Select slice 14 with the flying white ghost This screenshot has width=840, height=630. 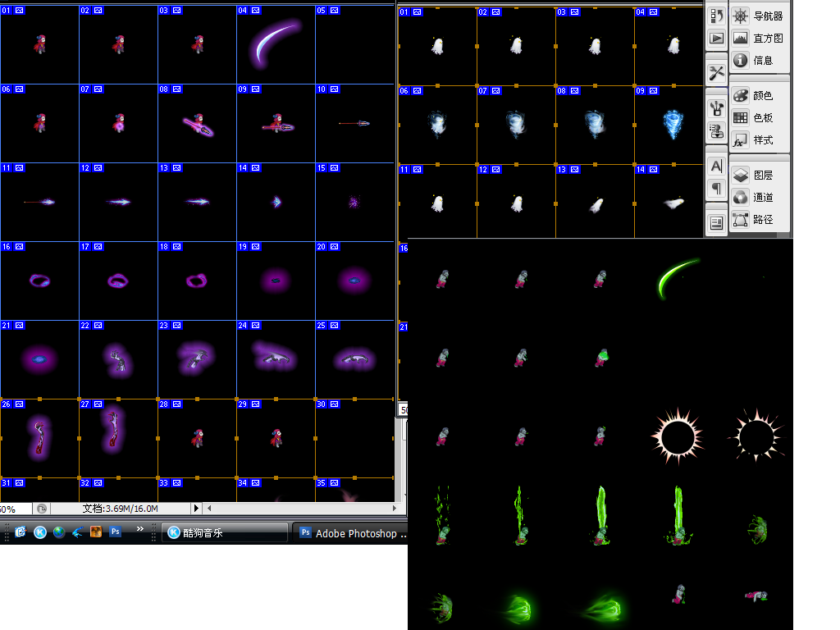tap(669, 203)
